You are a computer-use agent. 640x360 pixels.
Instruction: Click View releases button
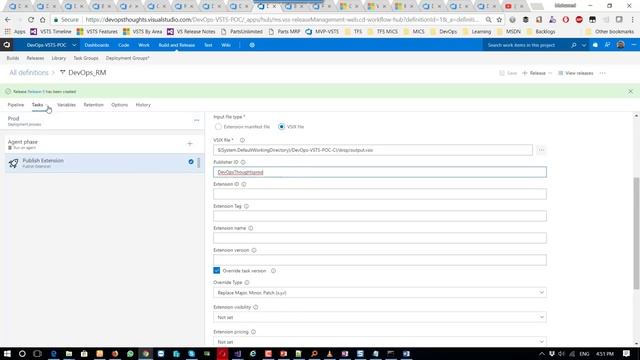point(576,73)
